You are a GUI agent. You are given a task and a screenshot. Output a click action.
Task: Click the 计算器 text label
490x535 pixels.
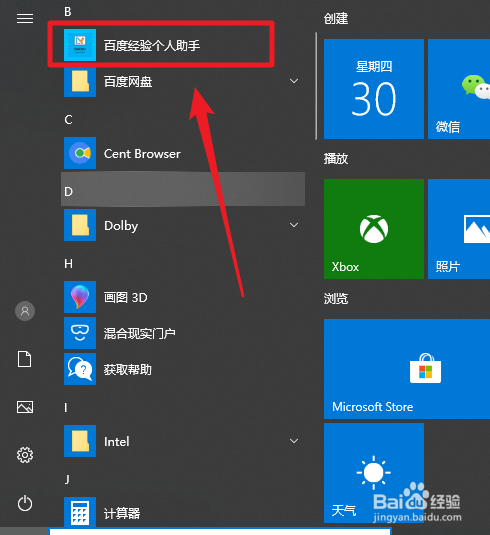[x=122, y=513]
